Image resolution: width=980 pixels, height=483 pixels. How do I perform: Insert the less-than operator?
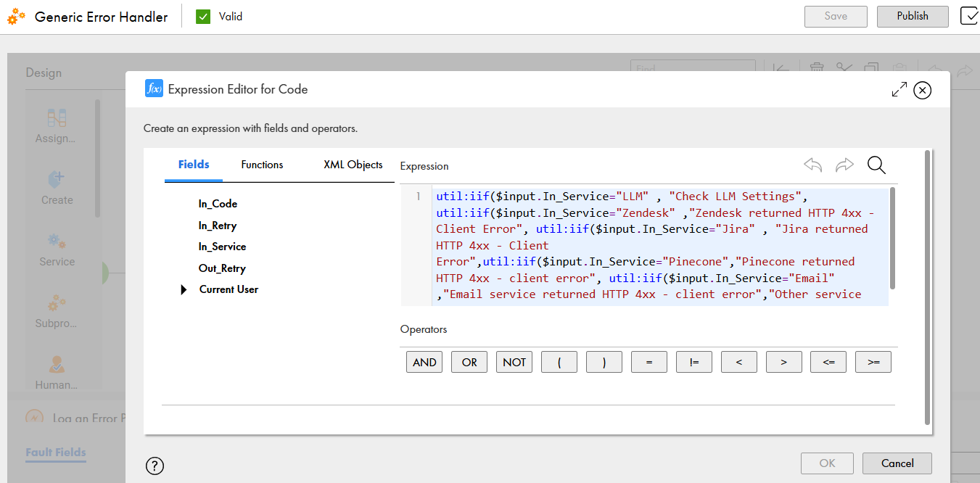tap(739, 362)
